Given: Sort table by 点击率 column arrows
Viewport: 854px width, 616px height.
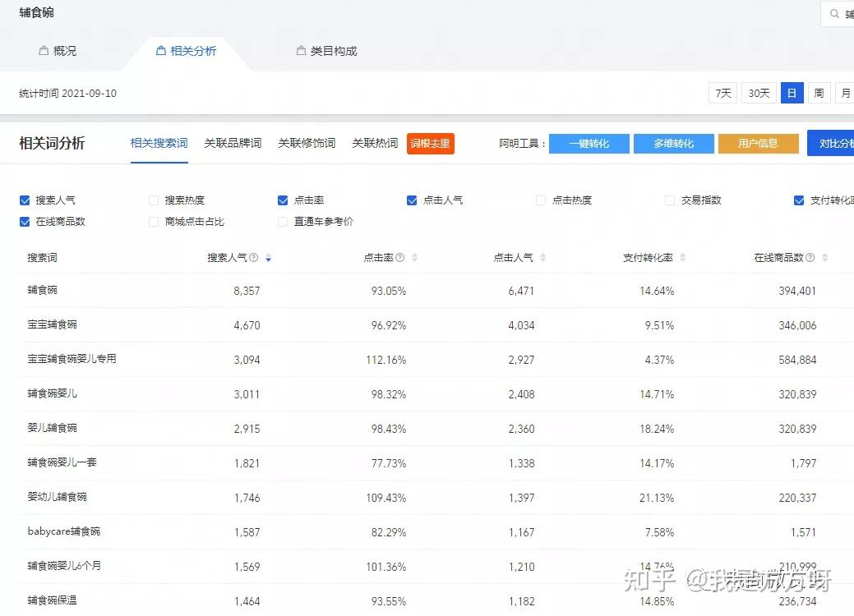Looking at the screenshot, I should pyautogui.click(x=414, y=258).
